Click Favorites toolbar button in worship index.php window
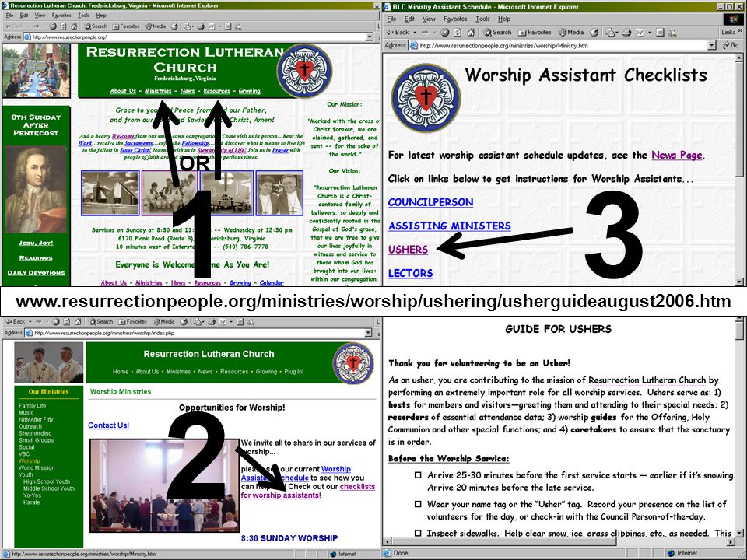This screenshot has height=560, width=747. click(132, 321)
